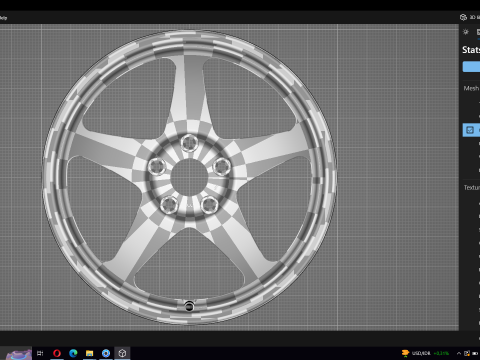Click the taskbar search highlight thumbnail
This screenshot has width=480, height=360.
coord(19,354)
